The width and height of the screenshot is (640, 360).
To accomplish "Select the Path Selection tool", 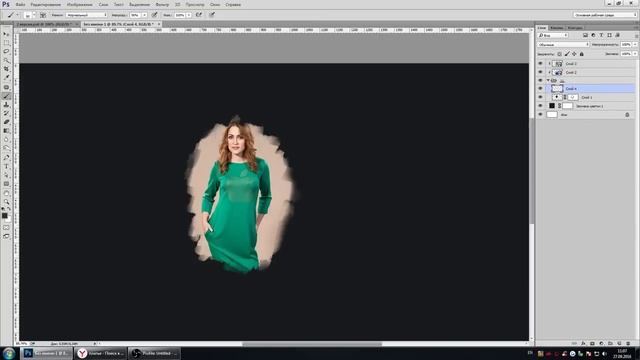I will (6, 175).
